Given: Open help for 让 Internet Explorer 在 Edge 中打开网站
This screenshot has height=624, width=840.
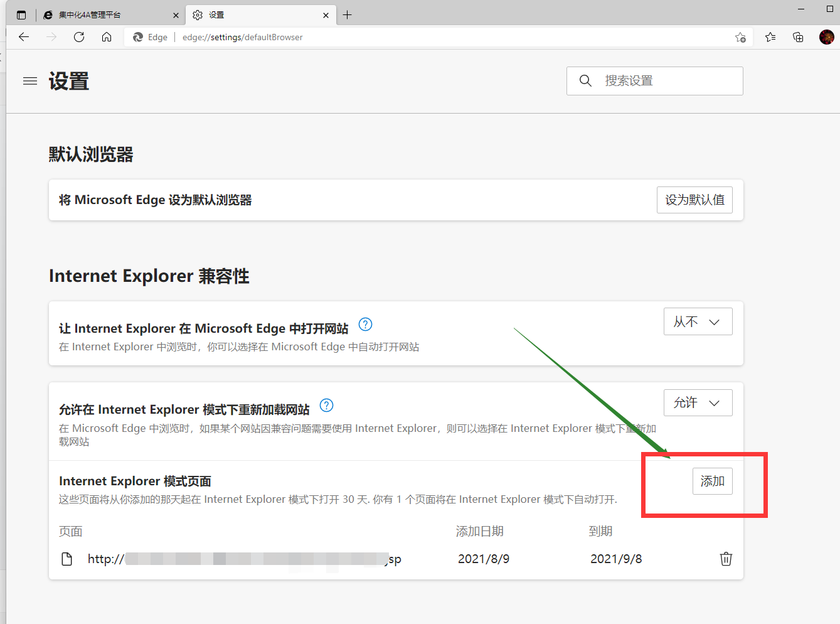Looking at the screenshot, I should coord(365,324).
